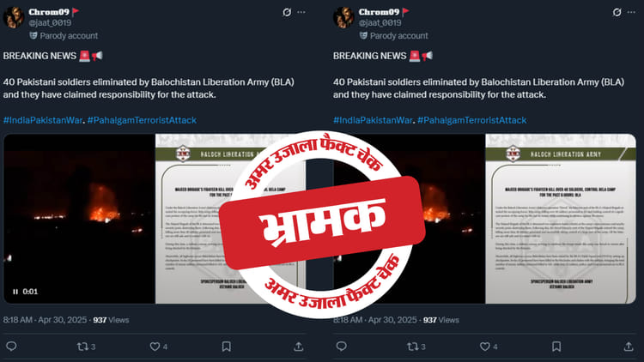Reply to the right tweet
The width and height of the screenshot is (644, 362).
[342, 347]
